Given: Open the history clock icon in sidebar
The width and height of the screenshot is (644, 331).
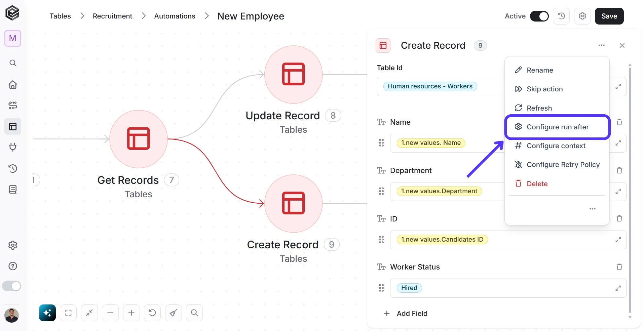Looking at the screenshot, I should pos(13,168).
